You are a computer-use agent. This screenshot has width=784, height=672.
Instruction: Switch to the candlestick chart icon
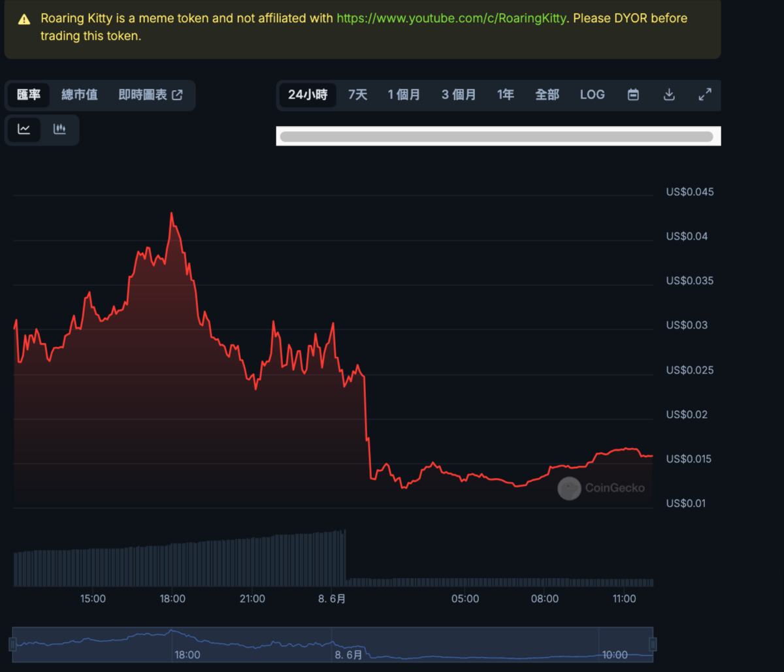pyautogui.click(x=59, y=129)
